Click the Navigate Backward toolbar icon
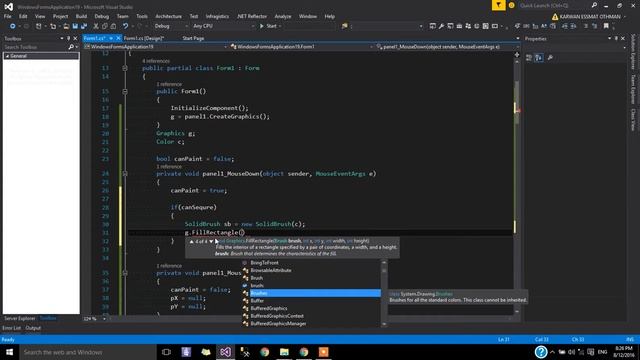The height and width of the screenshot is (360, 640). point(13,26)
